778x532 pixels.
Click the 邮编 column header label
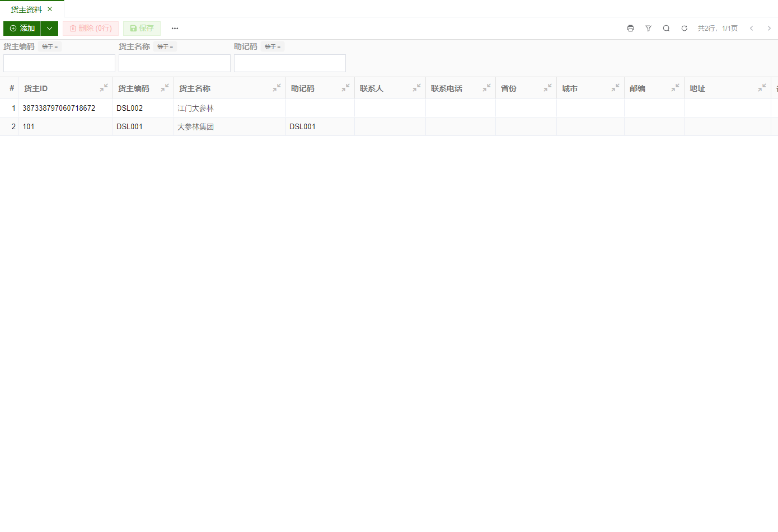[x=638, y=88]
